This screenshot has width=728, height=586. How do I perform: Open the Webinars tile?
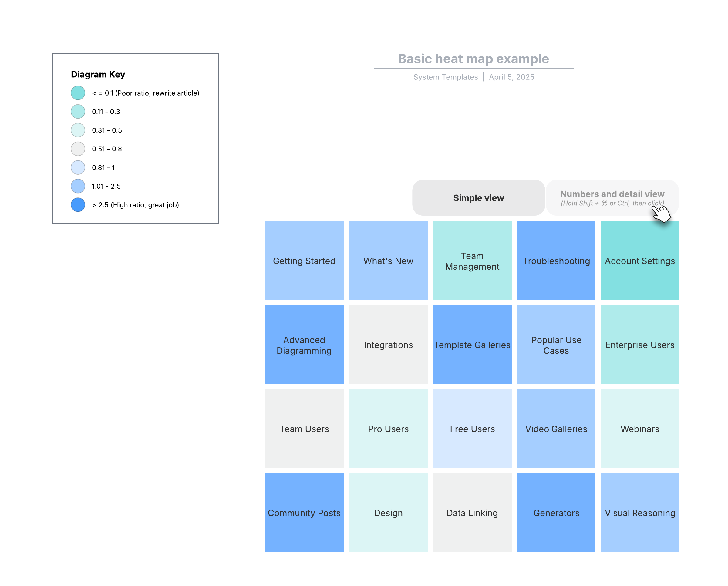[640, 428]
